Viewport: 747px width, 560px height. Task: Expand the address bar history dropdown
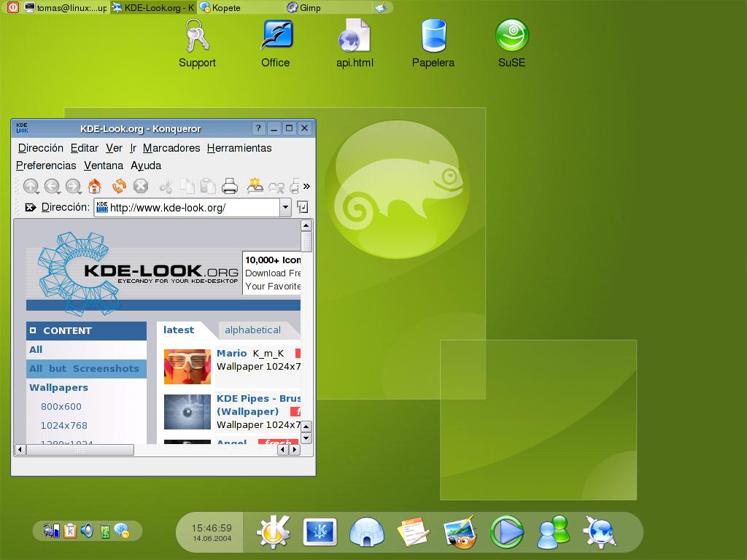tap(285, 208)
